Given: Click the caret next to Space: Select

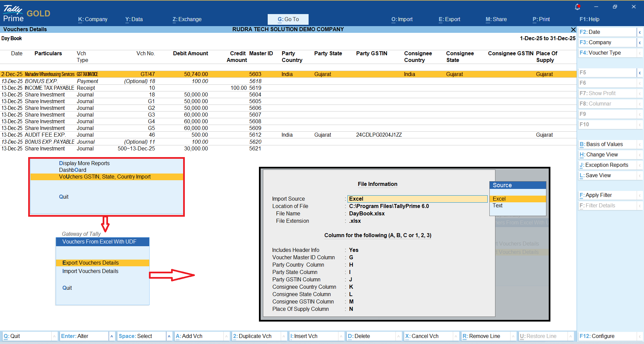Looking at the screenshot, I should (169, 336).
